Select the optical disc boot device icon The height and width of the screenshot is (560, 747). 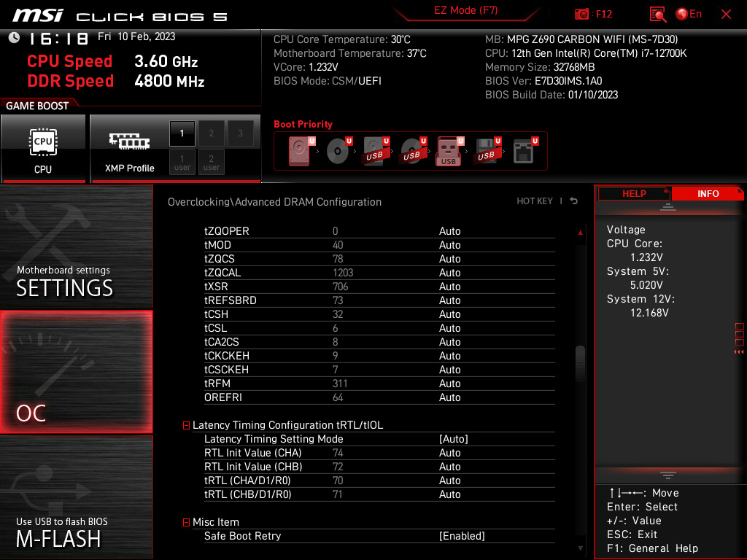pos(338,151)
